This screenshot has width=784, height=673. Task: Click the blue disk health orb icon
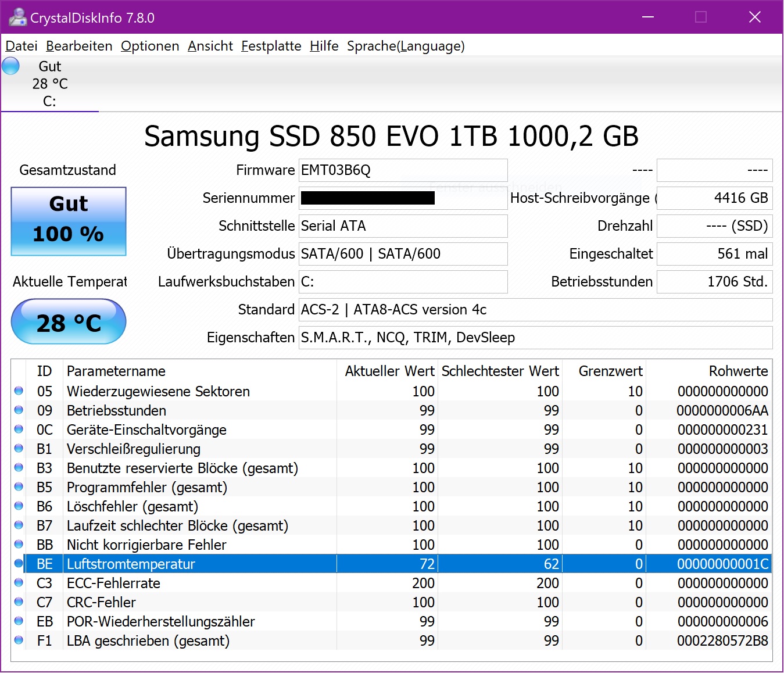(x=11, y=66)
